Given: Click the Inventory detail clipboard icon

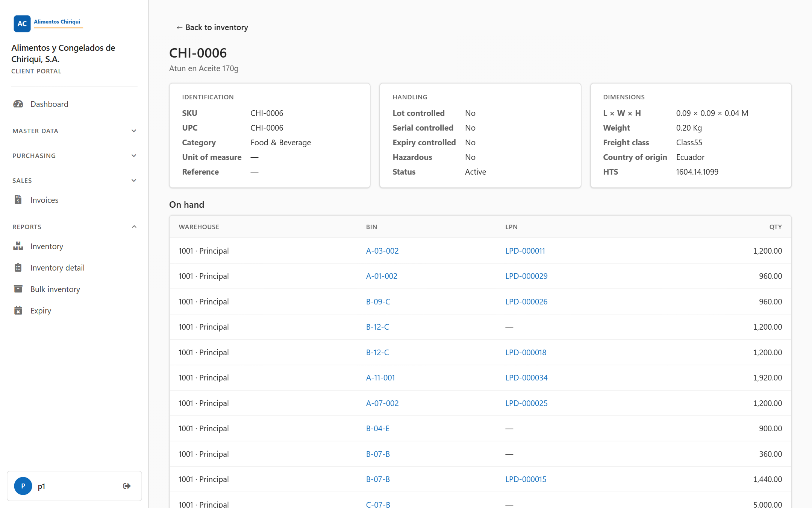Looking at the screenshot, I should click(x=18, y=268).
